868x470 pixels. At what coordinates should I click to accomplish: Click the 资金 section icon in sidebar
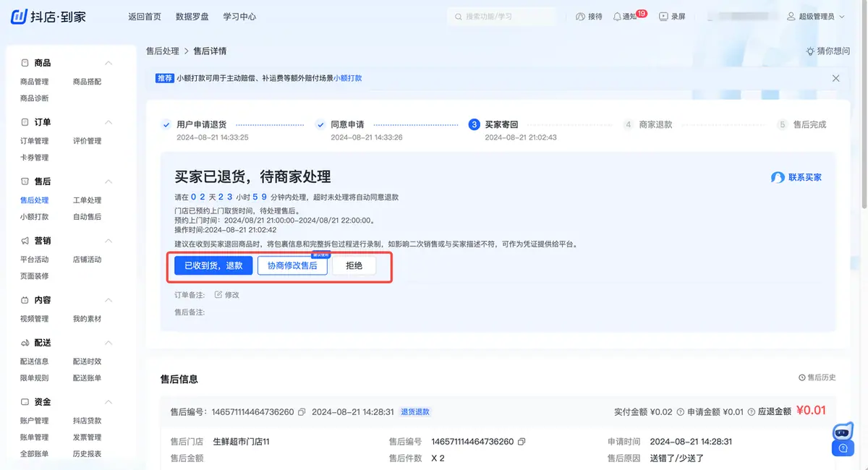pos(25,402)
